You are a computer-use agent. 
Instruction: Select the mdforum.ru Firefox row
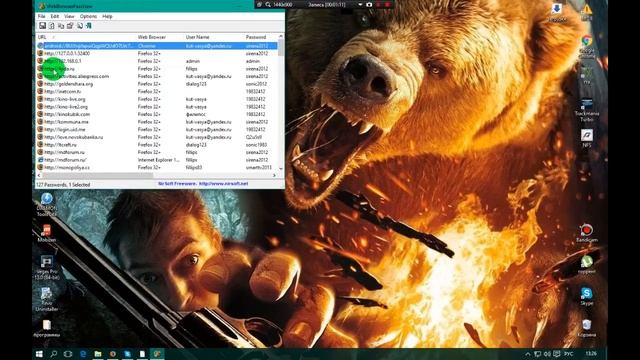click(157, 152)
